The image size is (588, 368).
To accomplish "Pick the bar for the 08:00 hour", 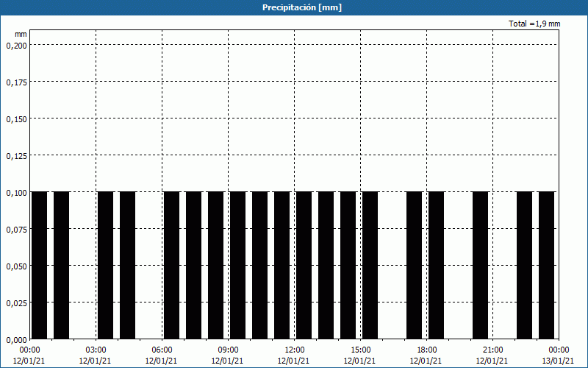I will 216,265.
